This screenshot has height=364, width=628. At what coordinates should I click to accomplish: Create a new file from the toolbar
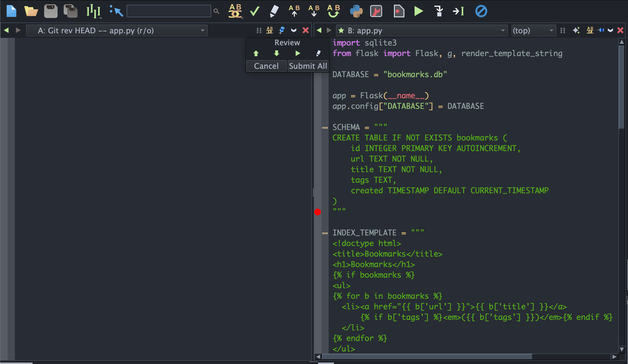pos(11,11)
